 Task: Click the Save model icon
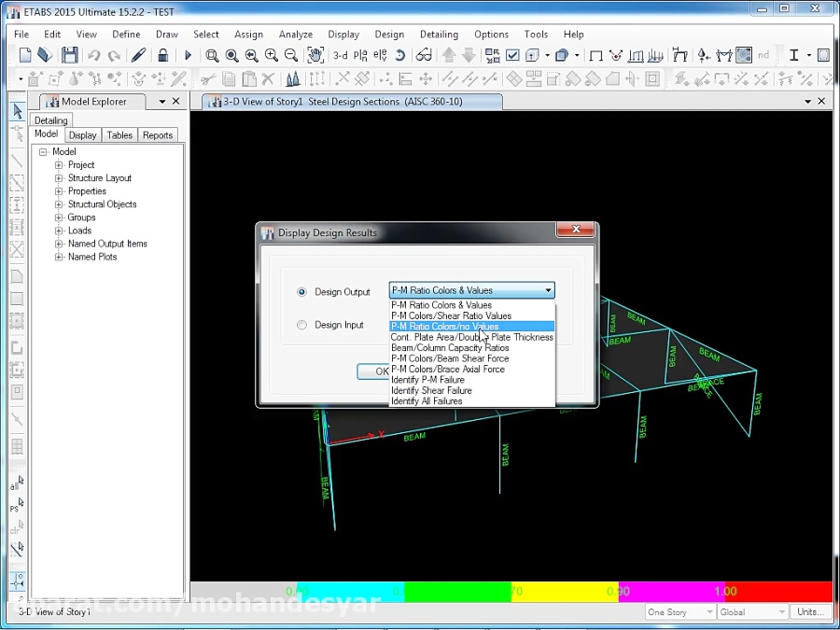click(x=70, y=56)
